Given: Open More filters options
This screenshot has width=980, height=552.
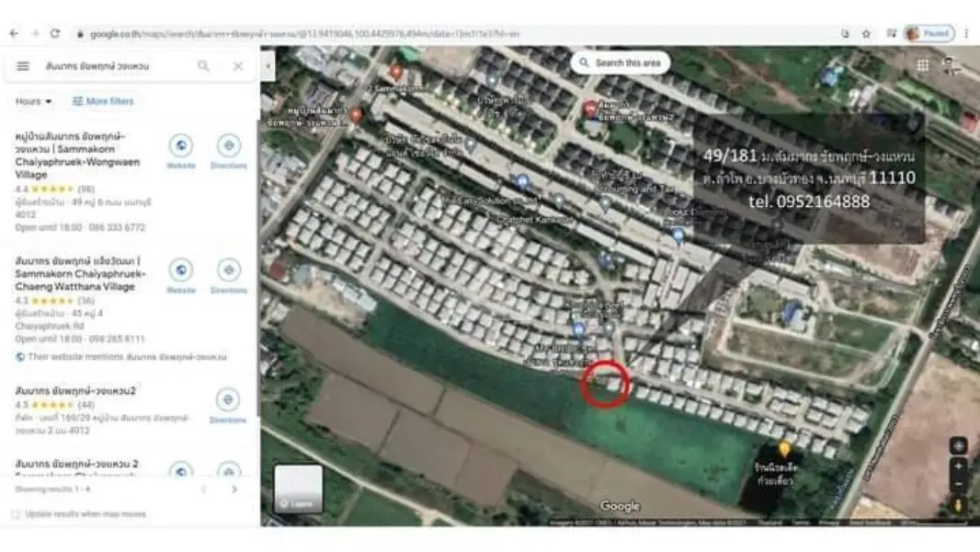Looking at the screenshot, I should (103, 101).
